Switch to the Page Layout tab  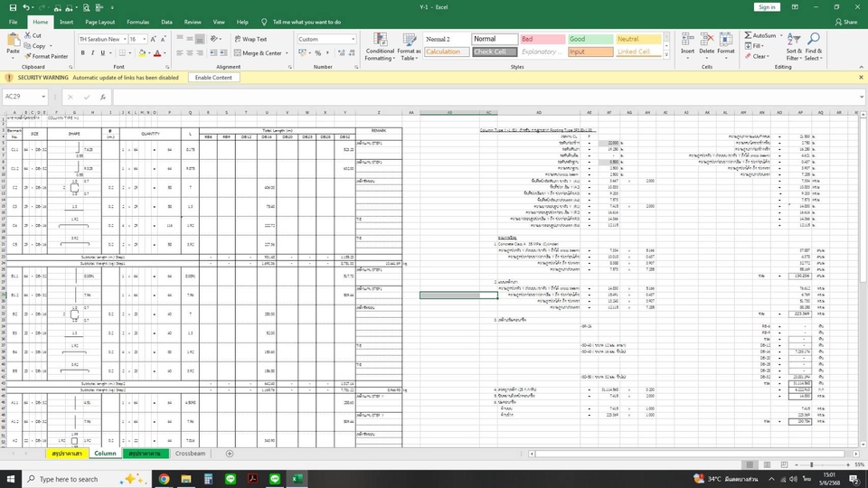click(x=100, y=22)
